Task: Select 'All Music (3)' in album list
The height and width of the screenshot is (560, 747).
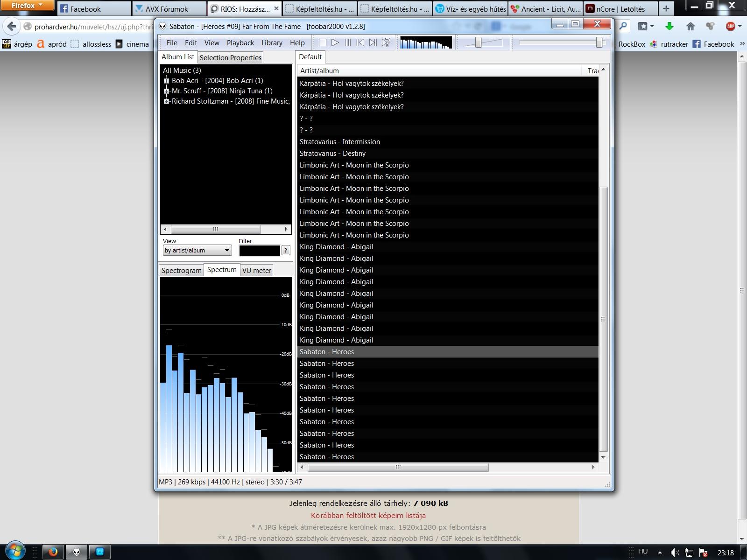Action: pos(182,70)
